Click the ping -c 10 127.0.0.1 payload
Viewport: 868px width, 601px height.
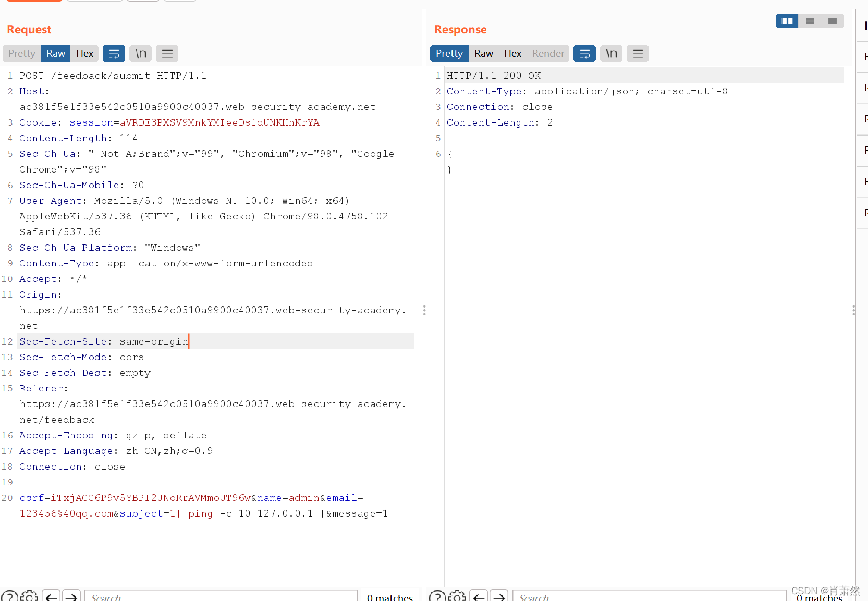tap(251, 513)
